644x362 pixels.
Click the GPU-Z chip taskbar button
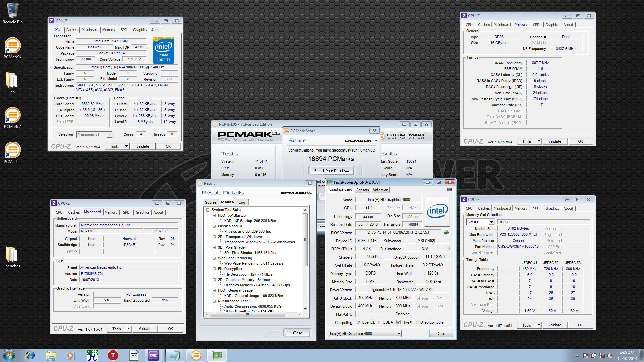(217, 355)
